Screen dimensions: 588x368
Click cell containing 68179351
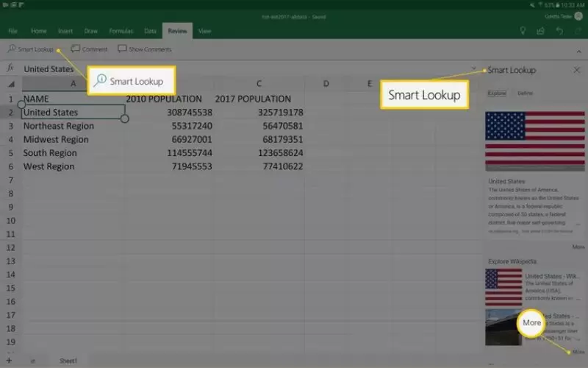[259, 139]
